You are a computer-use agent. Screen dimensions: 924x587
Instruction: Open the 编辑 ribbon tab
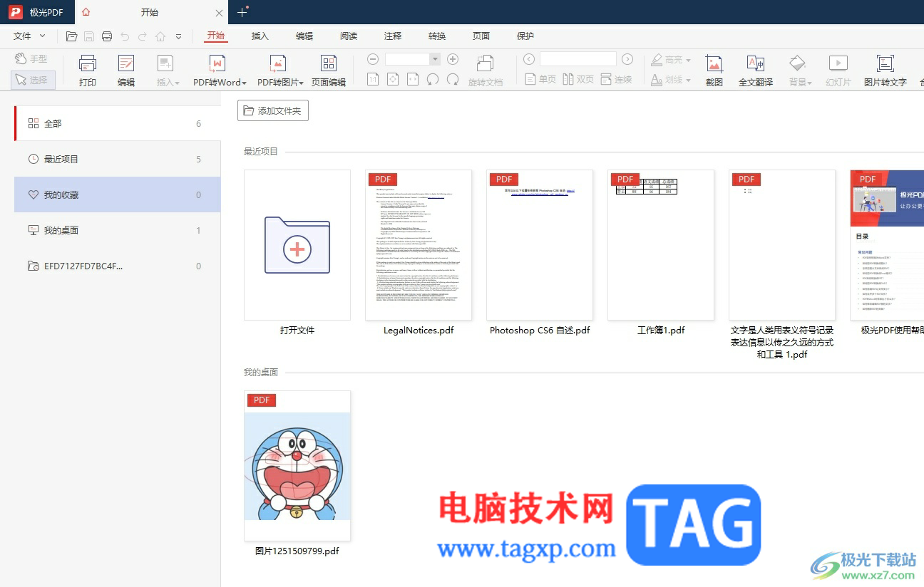pyautogui.click(x=304, y=36)
